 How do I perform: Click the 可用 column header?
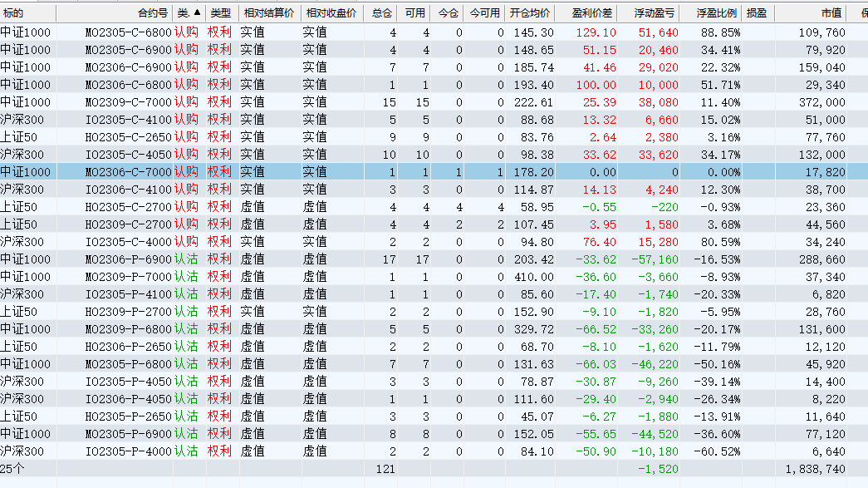(414, 12)
